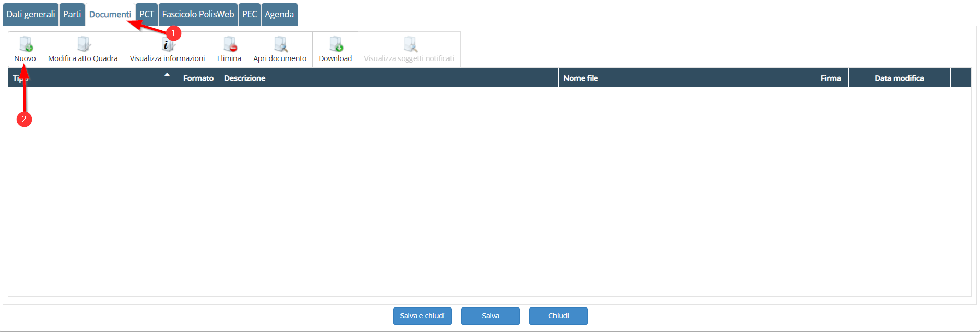Click the Apri documento icon
The width and height of the screenshot is (980, 332).
coord(280,45)
